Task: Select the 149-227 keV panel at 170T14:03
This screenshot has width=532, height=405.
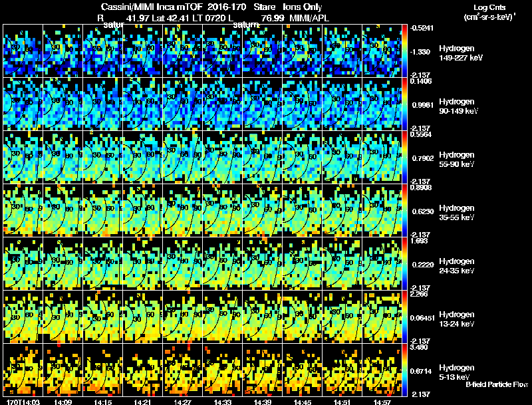Action: 23,51
